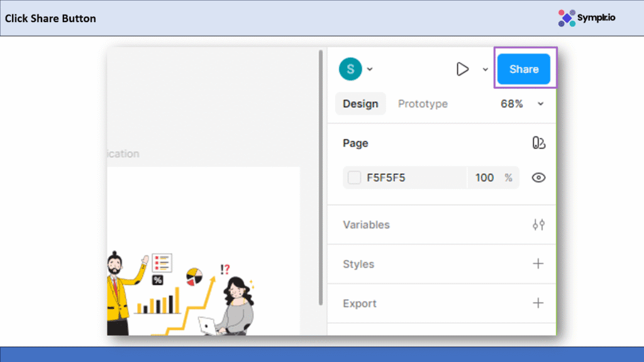Open the present options chevron beside play

[x=485, y=69]
